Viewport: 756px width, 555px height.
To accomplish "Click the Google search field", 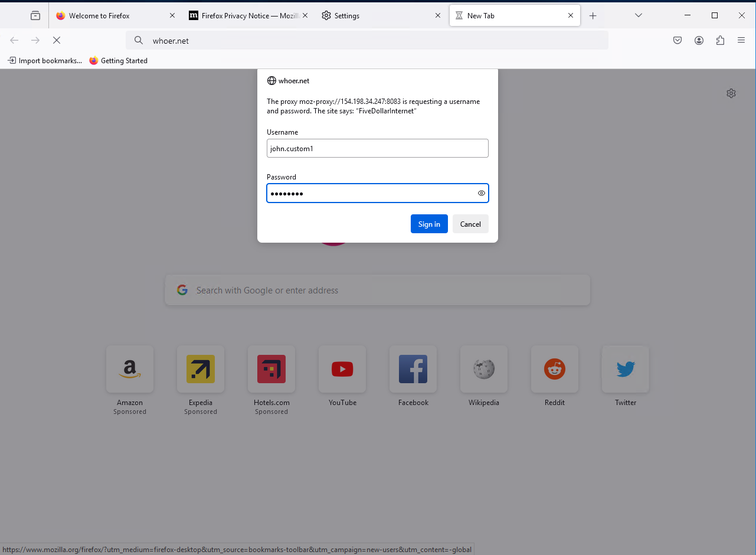I will coord(377,290).
